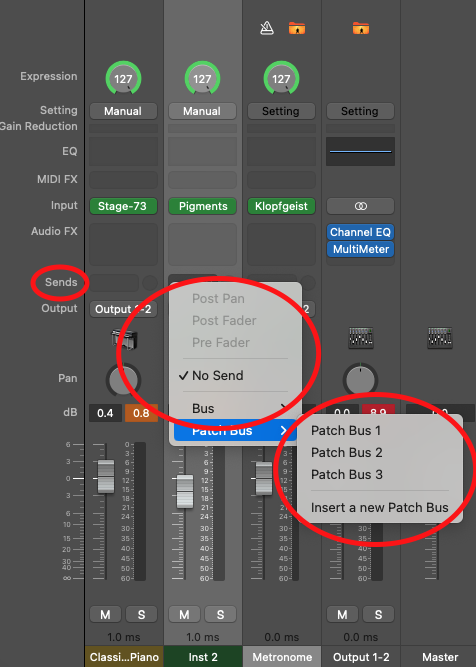This screenshot has width=476, height=667.
Task: Click the Classic Piano volume fader handle
Action: [106, 476]
